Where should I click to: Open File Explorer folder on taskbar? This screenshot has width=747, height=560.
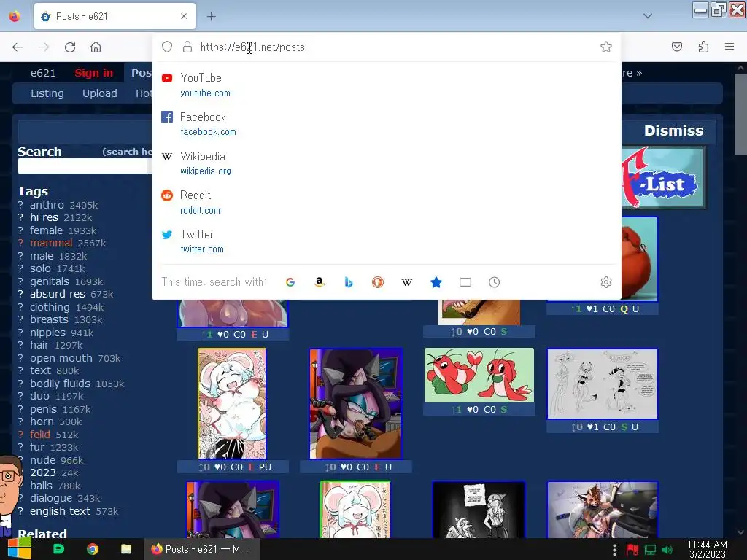[x=126, y=549]
